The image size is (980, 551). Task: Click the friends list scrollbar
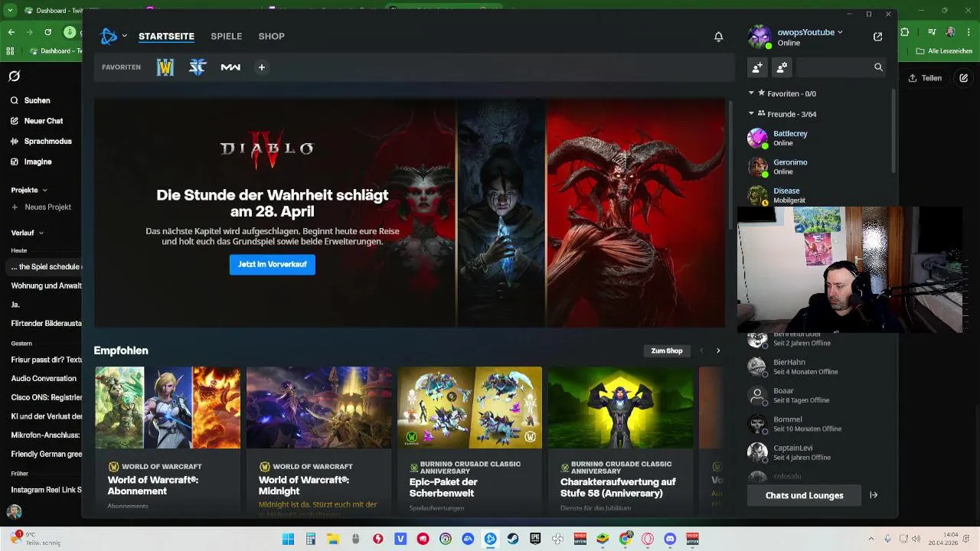tap(893, 130)
